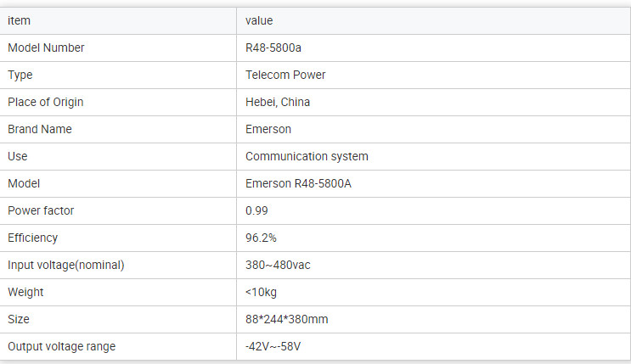Click the <10kg weight value

pyautogui.click(x=261, y=293)
